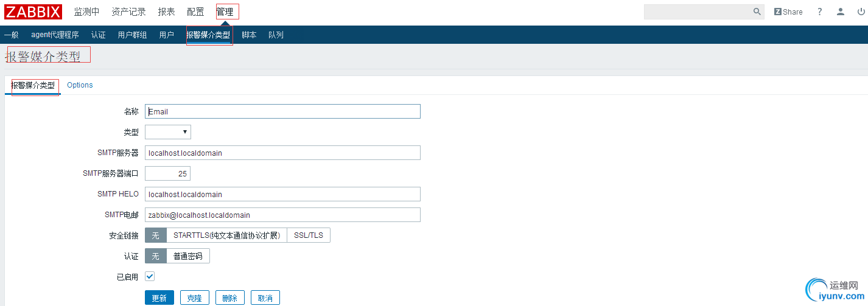Open the Zabbix Share link

(x=788, y=12)
